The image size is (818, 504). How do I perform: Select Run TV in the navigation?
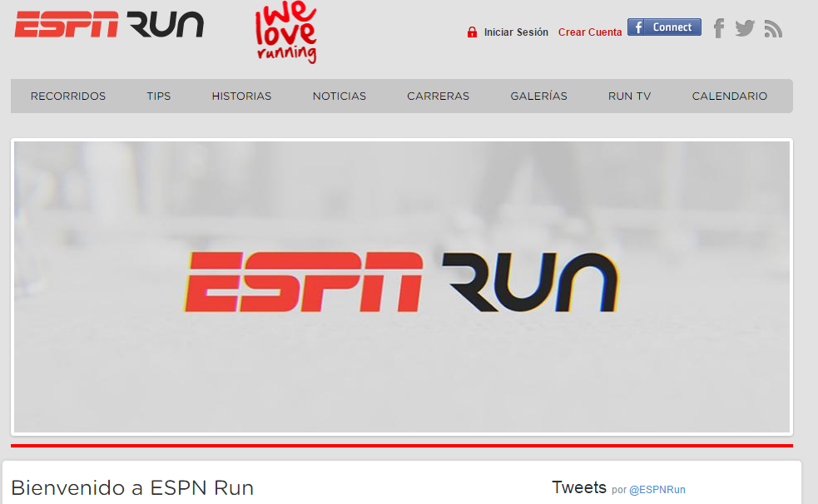click(629, 96)
